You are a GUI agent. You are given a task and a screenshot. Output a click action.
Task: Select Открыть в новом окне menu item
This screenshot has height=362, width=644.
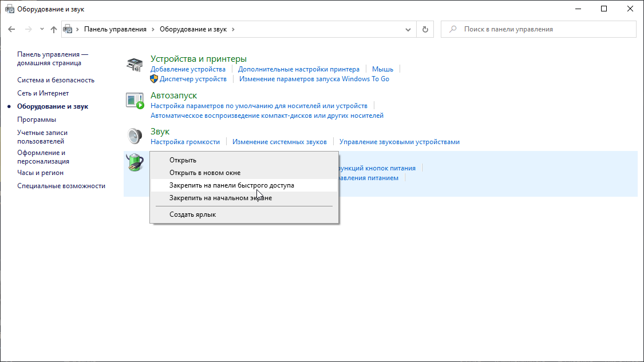click(x=205, y=173)
